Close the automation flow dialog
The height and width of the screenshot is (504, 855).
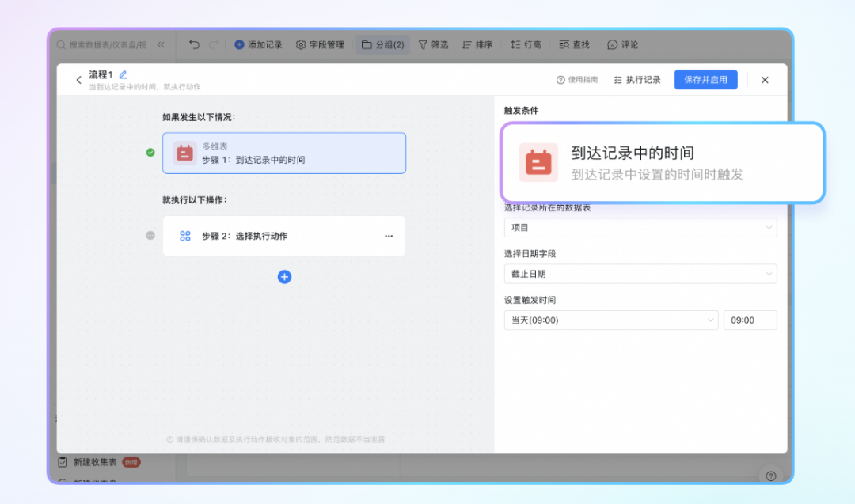[765, 80]
